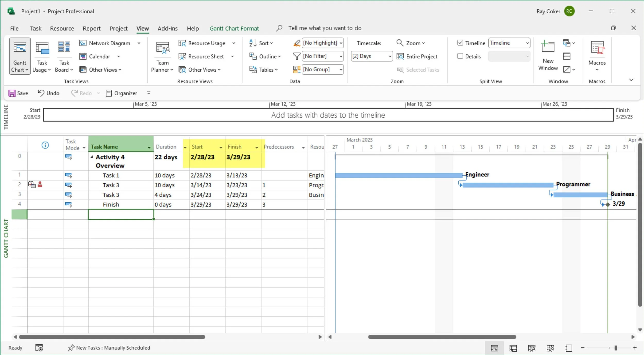Image resolution: width=644 pixels, height=355 pixels.
Task: Switch to the Resource tab
Action: [x=62, y=28]
